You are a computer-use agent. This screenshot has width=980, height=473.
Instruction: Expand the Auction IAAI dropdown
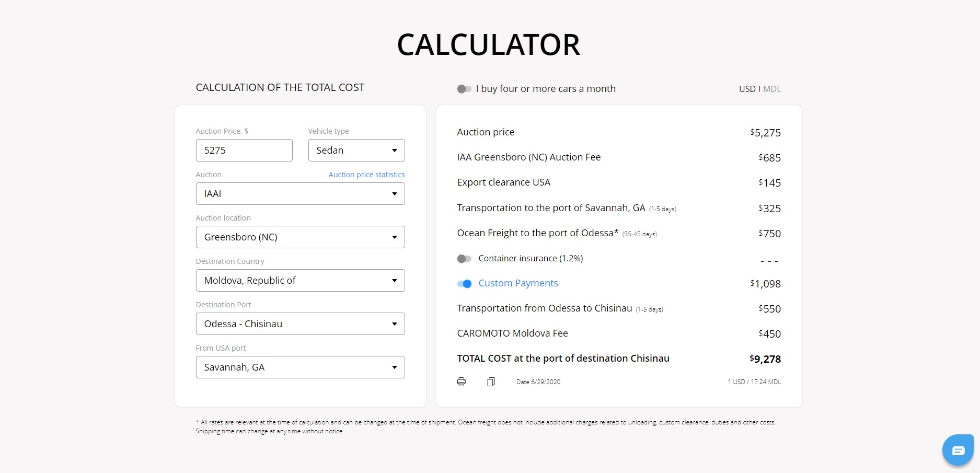[x=300, y=194]
